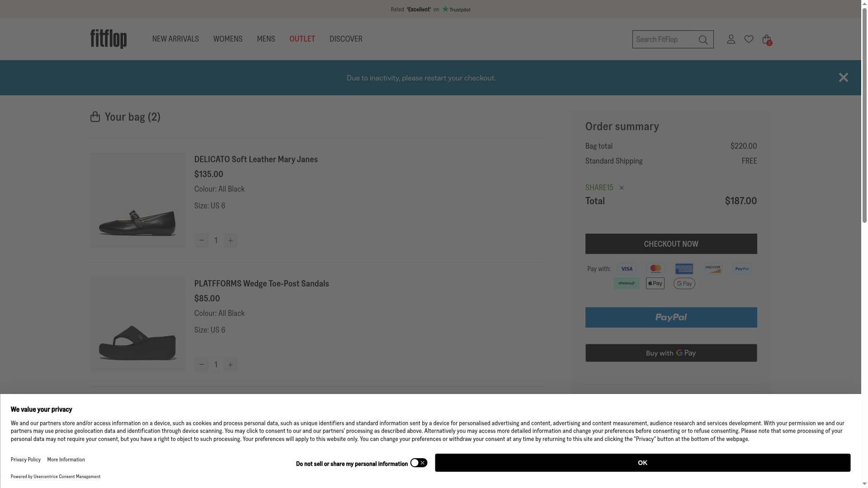Viewport: 868px width, 488px height.
Task: Decrease PLATFFORMS sandals quantity
Action: pyautogui.click(x=202, y=365)
